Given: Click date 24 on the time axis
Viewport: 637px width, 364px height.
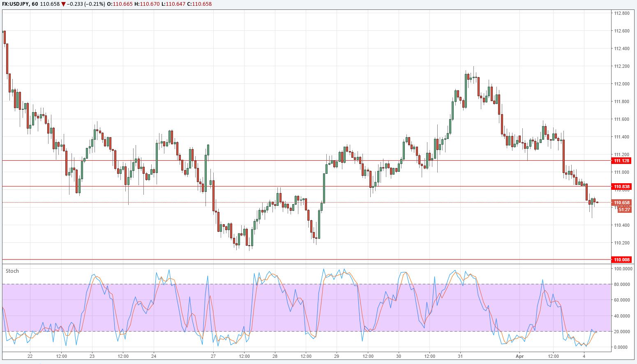Looking at the screenshot, I should coord(153,356).
